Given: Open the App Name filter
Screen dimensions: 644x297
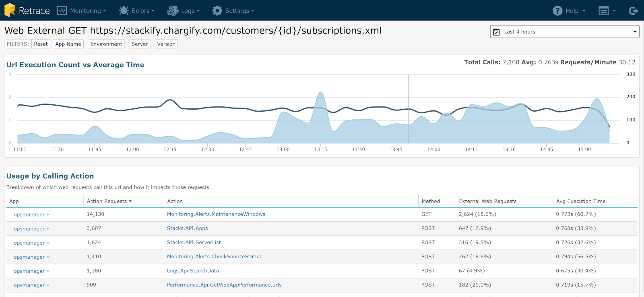Looking at the screenshot, I should point(68,44).
